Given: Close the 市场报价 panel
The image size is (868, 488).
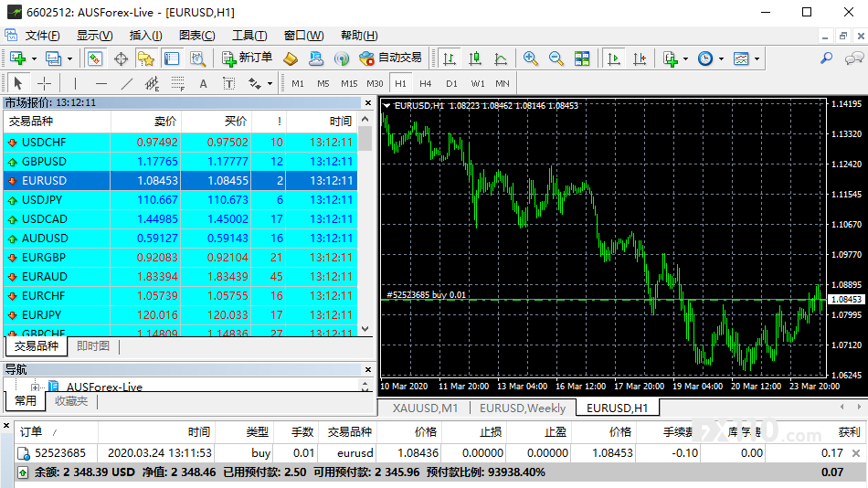Looking at the screenshot, I should click(x=368, y=102).
